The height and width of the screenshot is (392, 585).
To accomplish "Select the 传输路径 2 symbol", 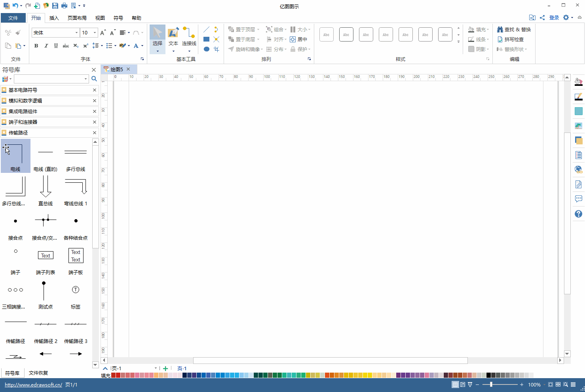I will click(x=46, y=328).
